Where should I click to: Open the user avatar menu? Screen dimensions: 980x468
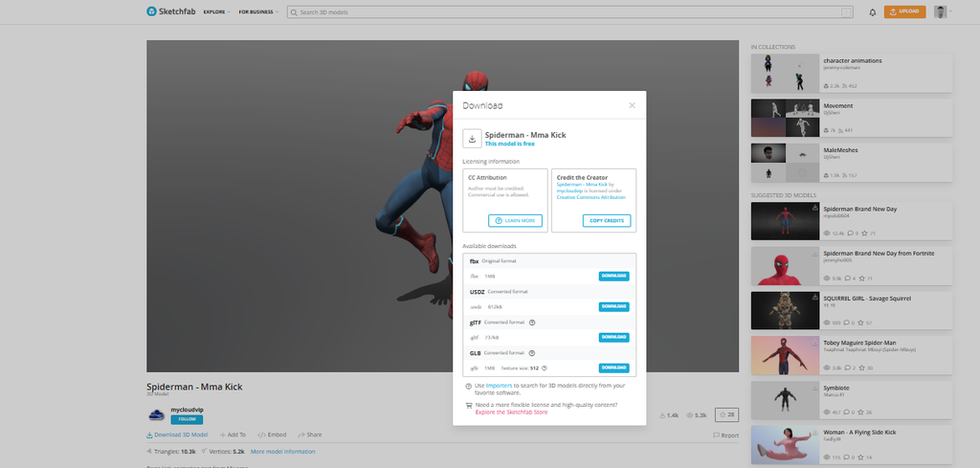940,11
